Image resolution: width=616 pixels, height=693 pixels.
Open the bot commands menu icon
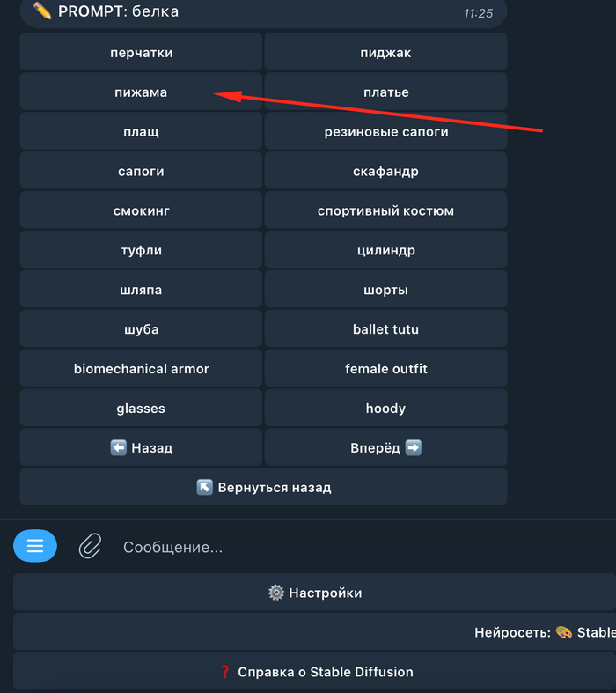[35, 546]
